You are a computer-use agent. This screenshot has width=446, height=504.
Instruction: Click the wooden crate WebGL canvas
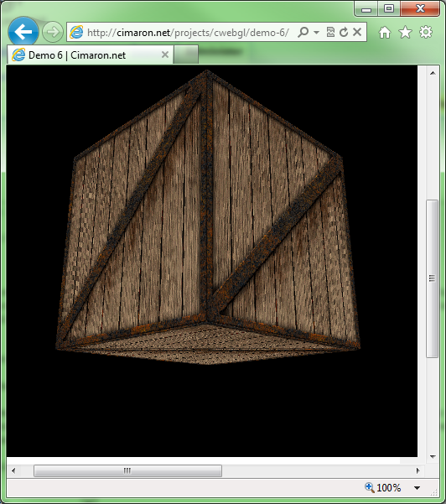[212, 261]
